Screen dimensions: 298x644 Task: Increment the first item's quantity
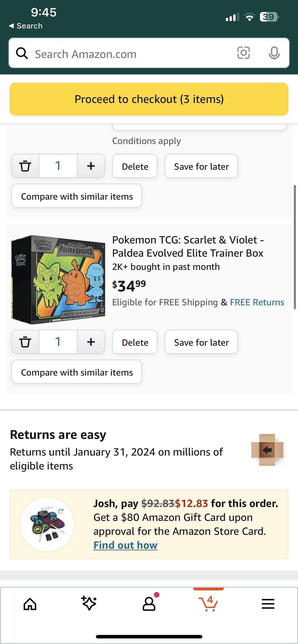pyautogui.click(x=91, y=166)
